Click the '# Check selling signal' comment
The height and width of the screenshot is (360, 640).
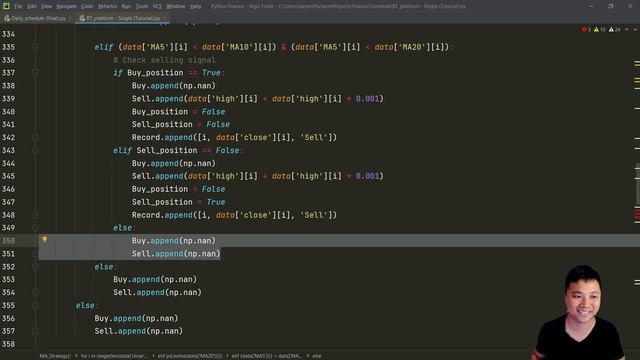(x=164, y=60)
